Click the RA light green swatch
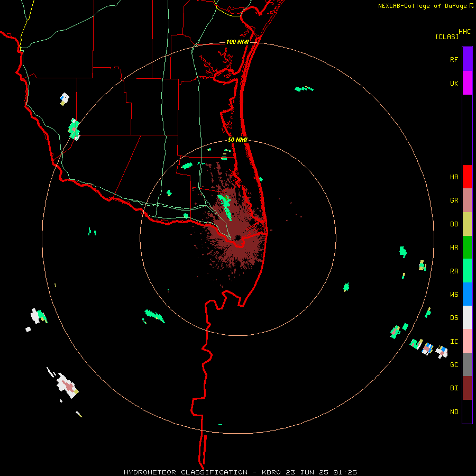The image size is (476, 476). click(x=467, y=271)
